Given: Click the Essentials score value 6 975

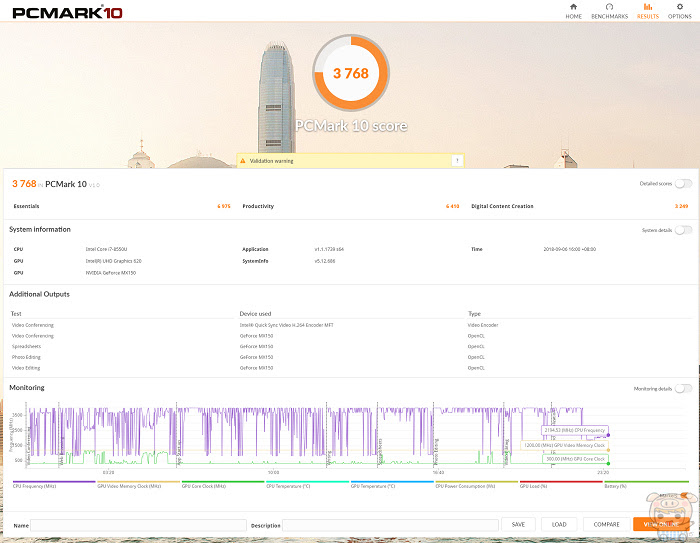Looking at the screenshot, I should point(224,206).
